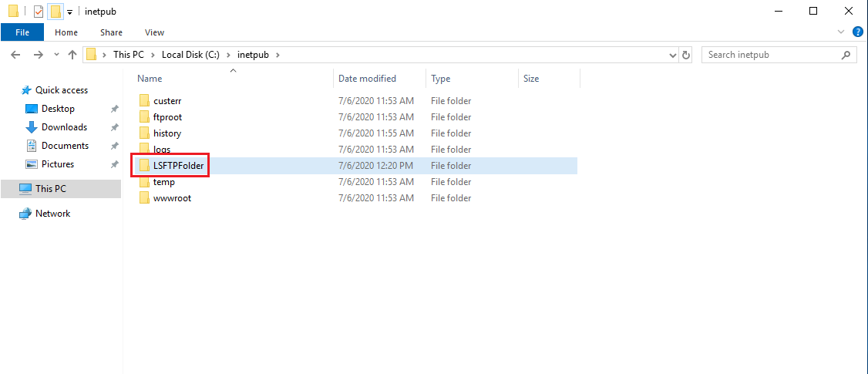This screenshot has width=868, height=374.
Task: Sort by the Date modified column
Action: 367,79
